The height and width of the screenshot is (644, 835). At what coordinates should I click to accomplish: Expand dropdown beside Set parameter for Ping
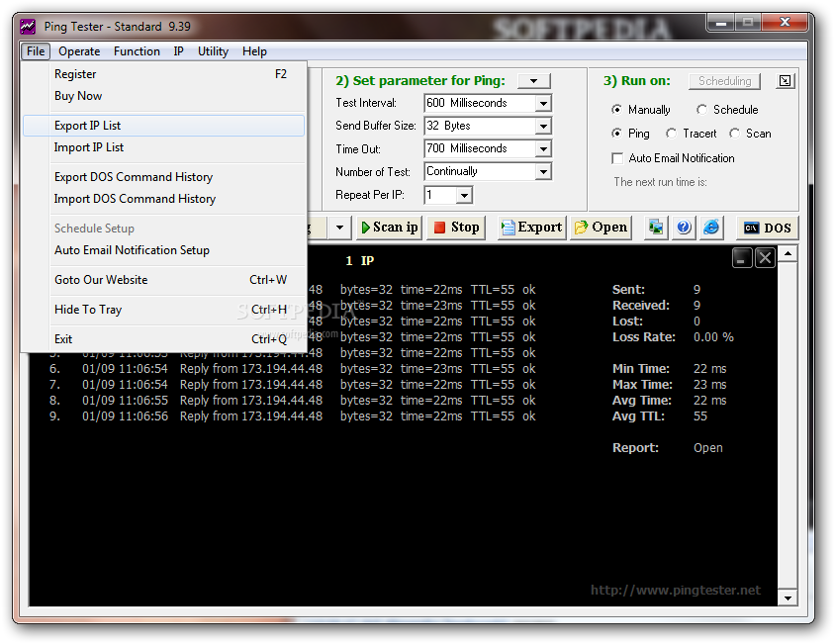point(533,81)
